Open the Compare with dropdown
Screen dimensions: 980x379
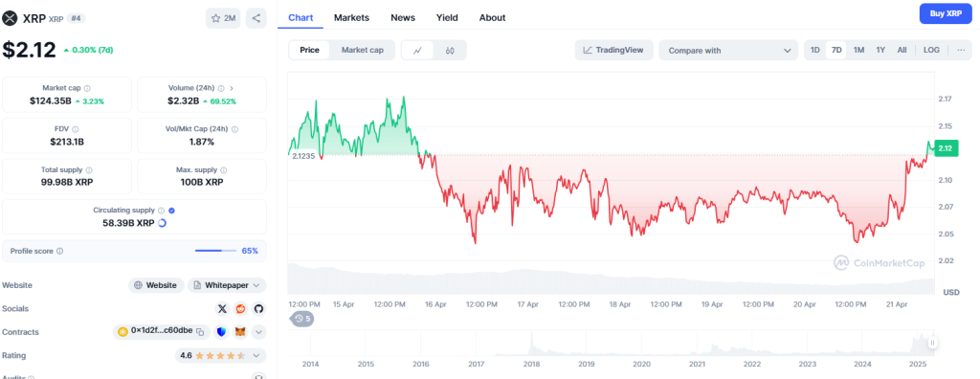[x=728, y=51]
